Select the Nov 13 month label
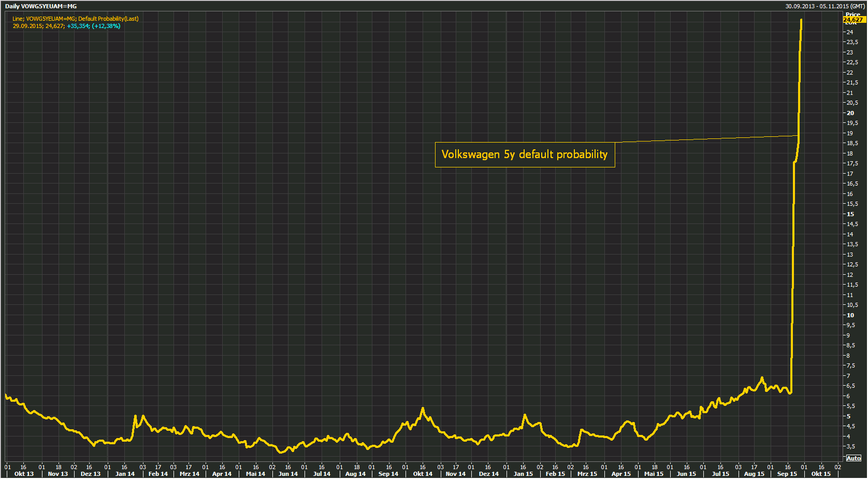 (58, 474)
